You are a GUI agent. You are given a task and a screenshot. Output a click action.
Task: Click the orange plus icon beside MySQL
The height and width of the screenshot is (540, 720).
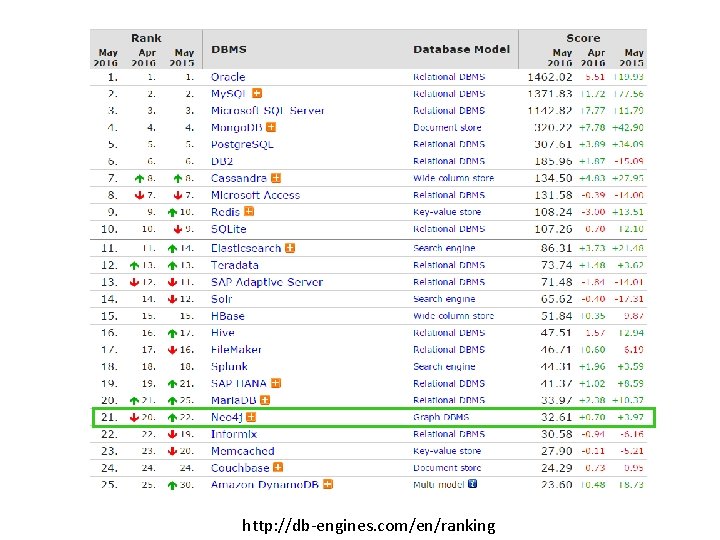257,93
